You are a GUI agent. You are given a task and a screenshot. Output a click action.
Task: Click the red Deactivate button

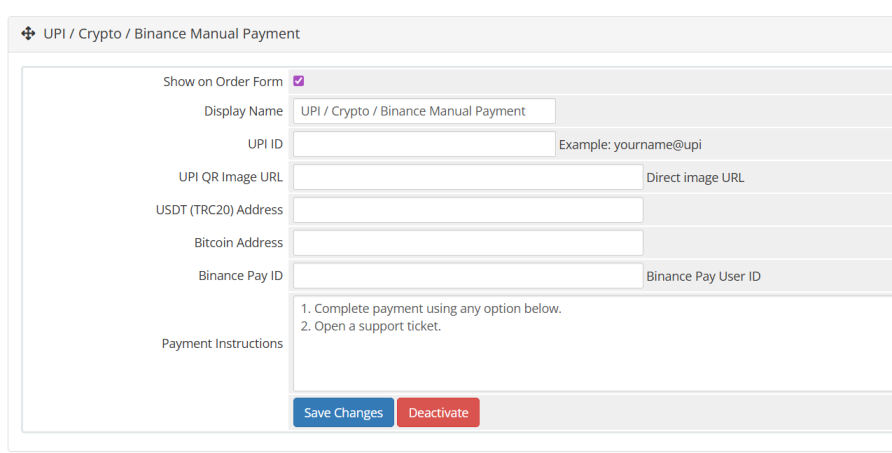click(438, 413)
